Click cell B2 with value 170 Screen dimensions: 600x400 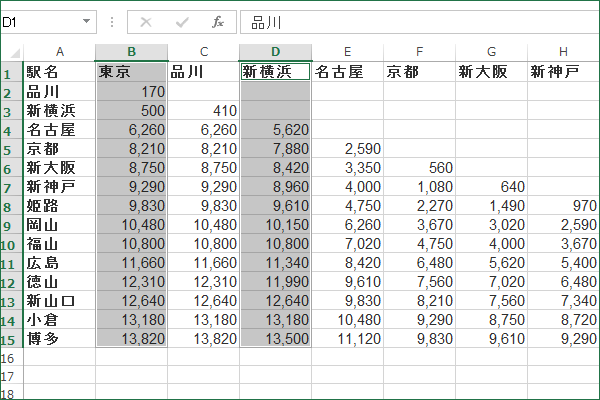tap(132, 91)
